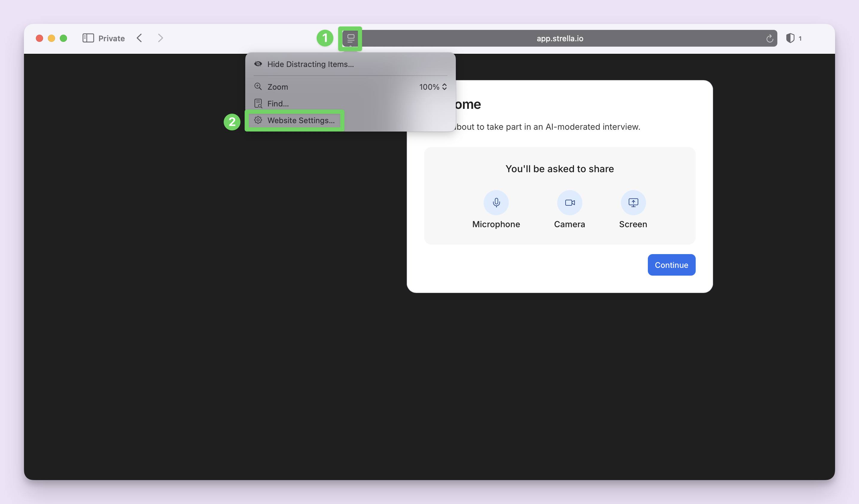Open the Zoom 100% stepper
The height and width of the screenshot is (504, 859).
pyautogui.click(x=433, y=87)
